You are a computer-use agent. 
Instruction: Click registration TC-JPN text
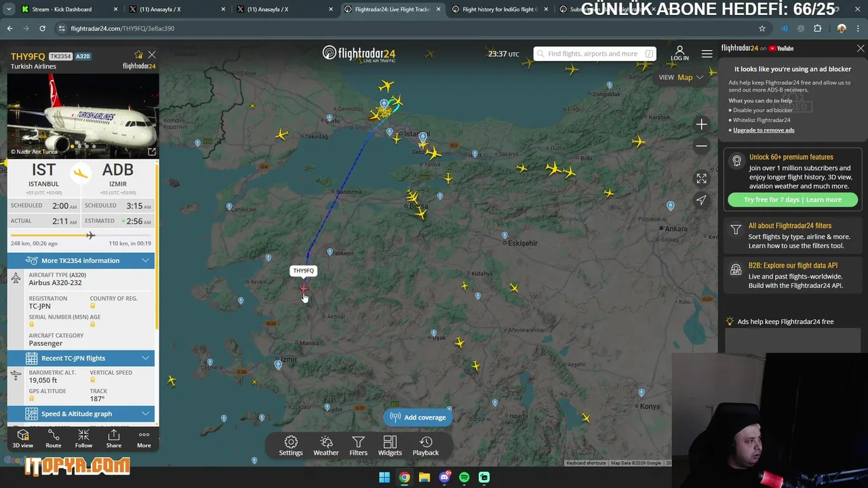[39, 306]
